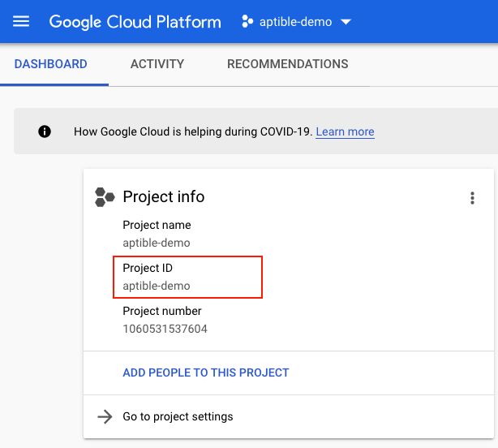Select the aptible-demo value under Project ID
Image resolution: width=498 pixels, height=448 pixels.
tap(157, 286)
